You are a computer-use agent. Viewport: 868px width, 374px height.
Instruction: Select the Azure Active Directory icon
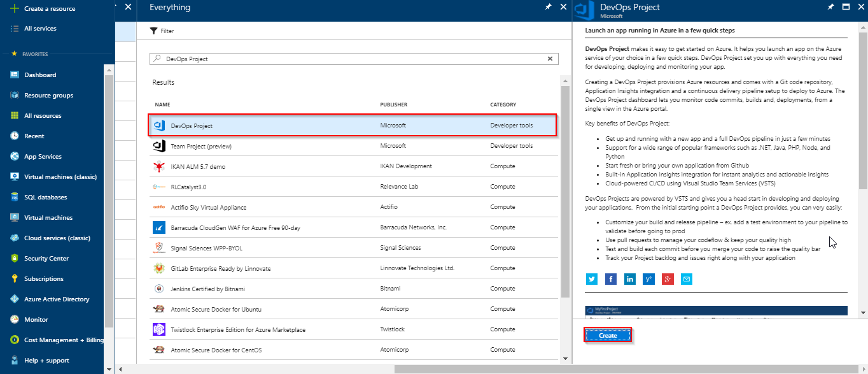(15, 299)
